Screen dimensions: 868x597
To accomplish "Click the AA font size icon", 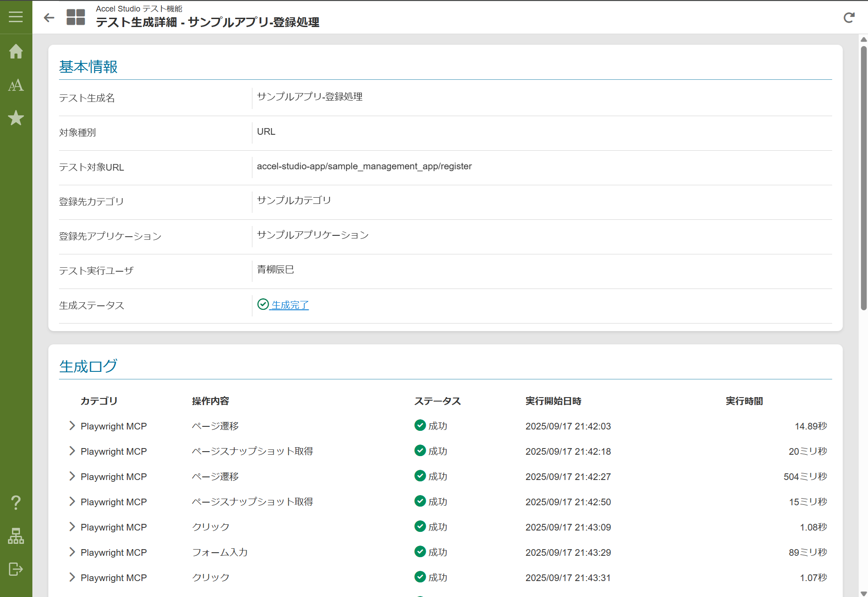I will pyautogui.click(x=16, y=85).
